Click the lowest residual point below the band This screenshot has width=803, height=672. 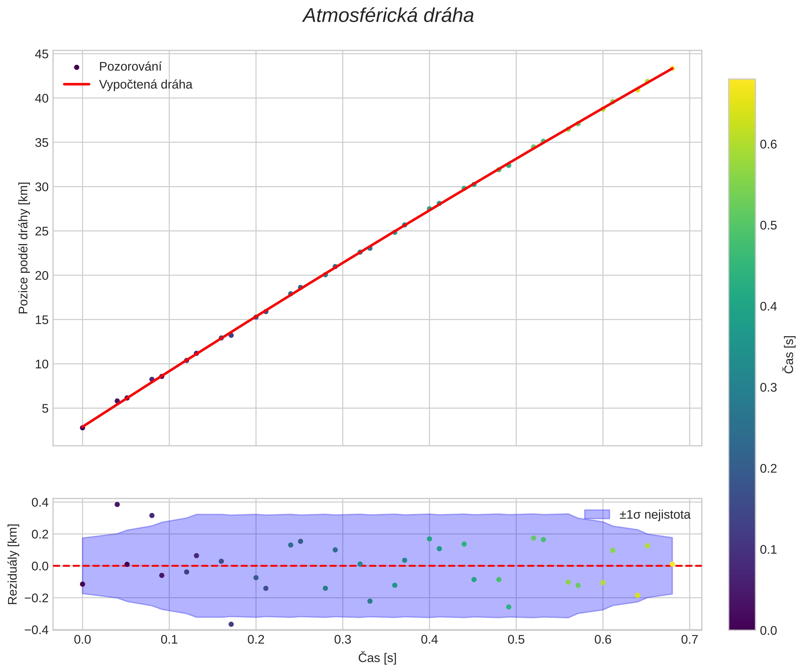pyautogui.click(x=231, y=624)
